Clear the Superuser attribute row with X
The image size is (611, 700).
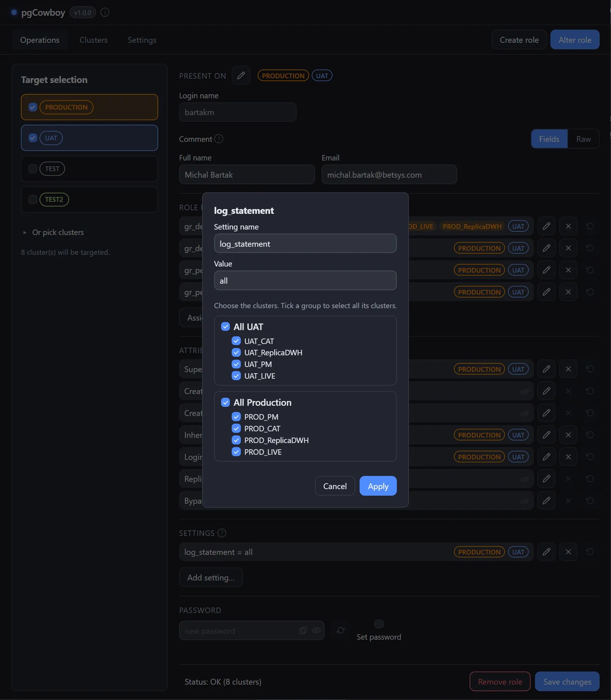point(568,369)
